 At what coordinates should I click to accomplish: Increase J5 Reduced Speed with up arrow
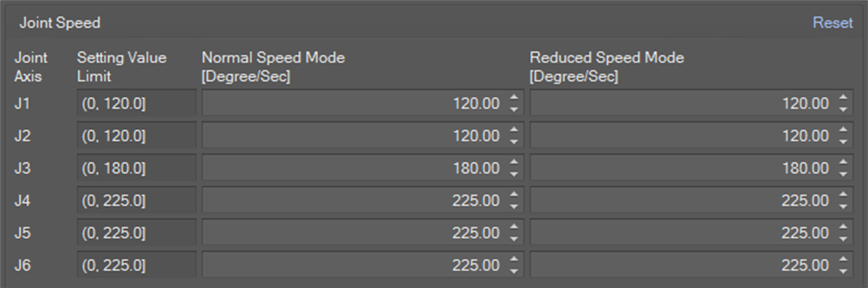[843, 227]
